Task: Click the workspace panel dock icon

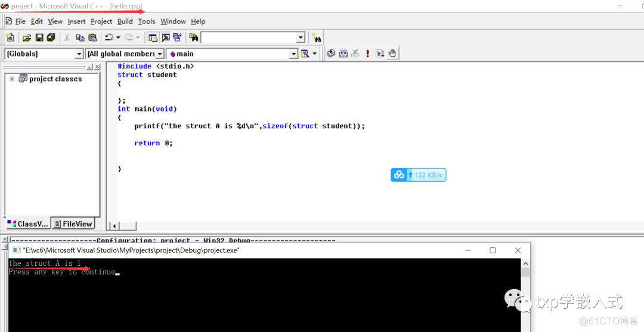Action: click(90, 67)
